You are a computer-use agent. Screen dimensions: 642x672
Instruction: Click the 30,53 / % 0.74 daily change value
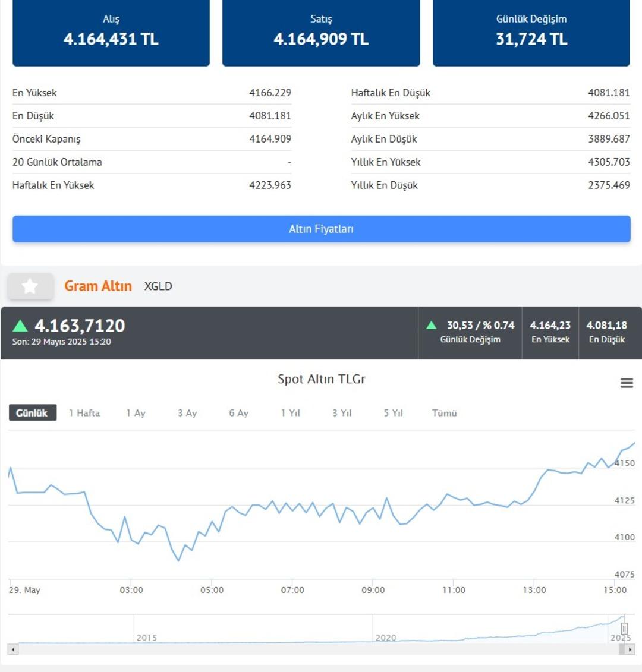pyautogui.click(x=481, y=325)
